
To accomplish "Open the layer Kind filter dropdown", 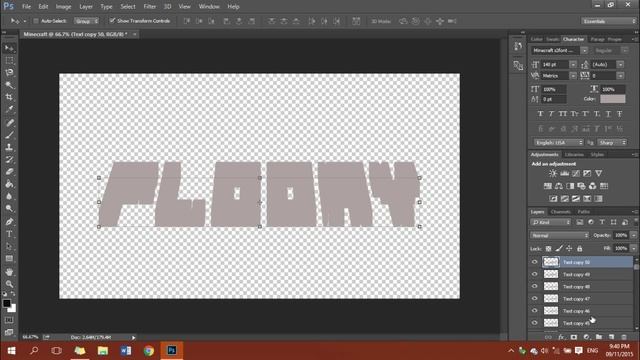I will [551, 222].
